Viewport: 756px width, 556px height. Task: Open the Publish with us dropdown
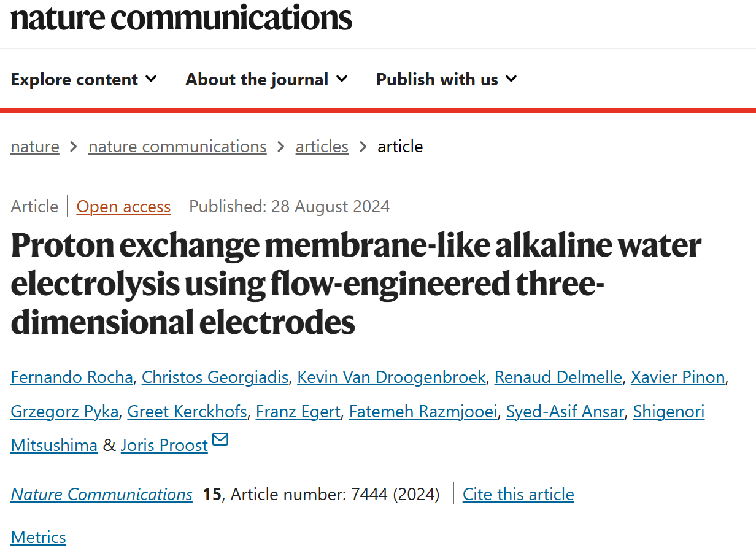[x=447, y=80]
